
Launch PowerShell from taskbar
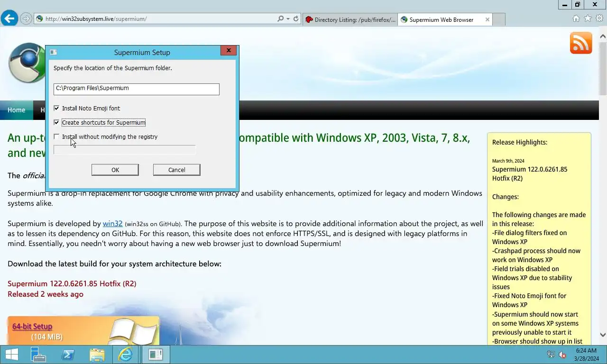pos(68,355)
